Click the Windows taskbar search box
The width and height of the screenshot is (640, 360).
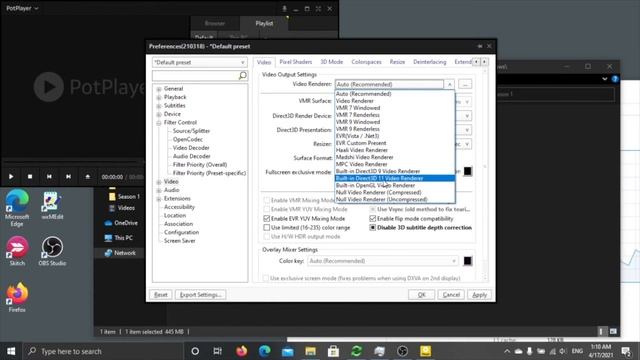point(103,351)
